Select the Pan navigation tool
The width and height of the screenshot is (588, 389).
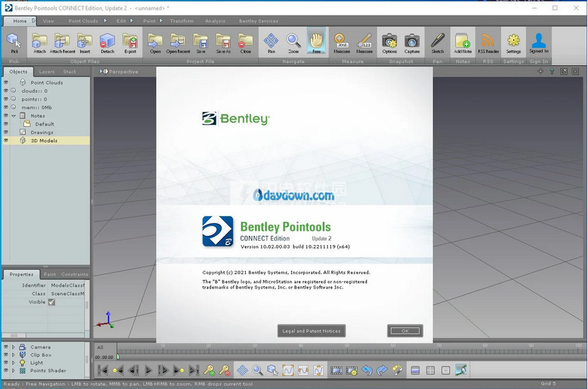[x=271, y=43]
